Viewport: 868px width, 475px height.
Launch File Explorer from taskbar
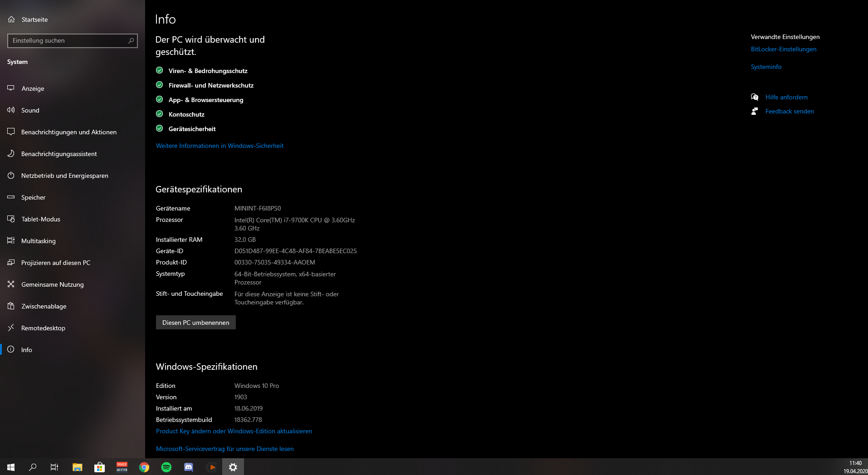point(77,467)
